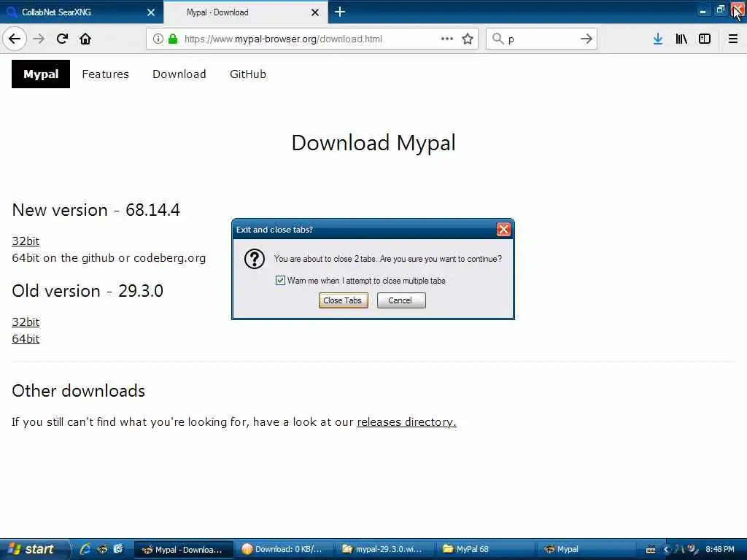Go back with the back arrow button
This screenshot has height=560, width=747.
tap(15, 39)
